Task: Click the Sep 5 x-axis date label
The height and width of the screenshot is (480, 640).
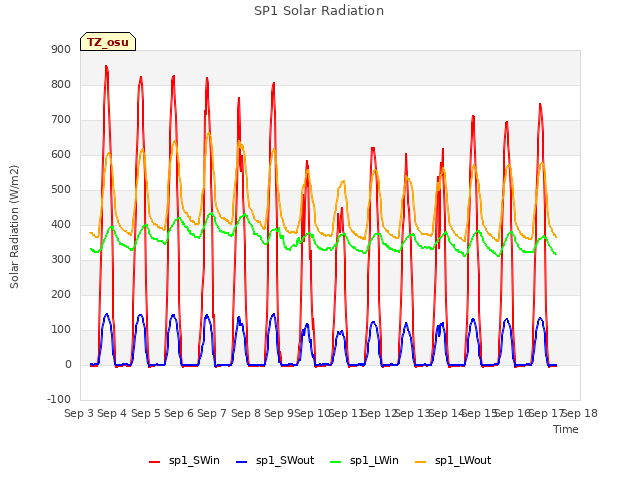Action: pyautogui.click(x=146, y=413)
